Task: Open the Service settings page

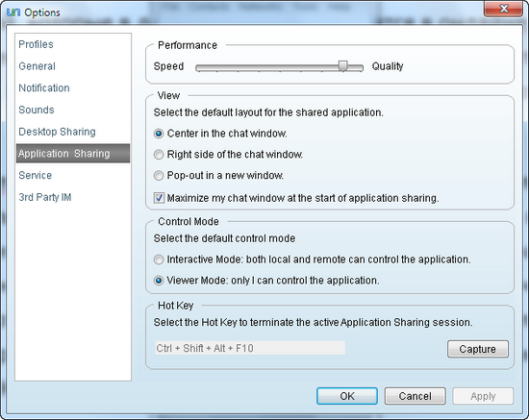Action: pos(35,175)
